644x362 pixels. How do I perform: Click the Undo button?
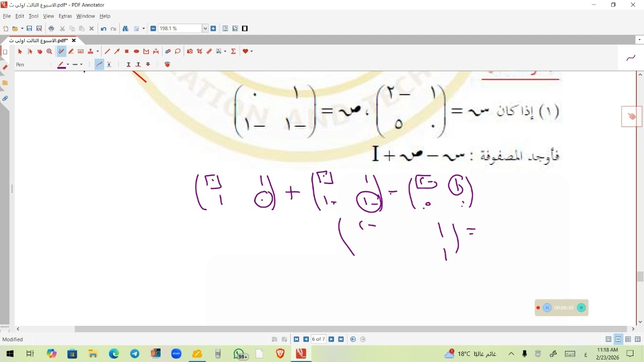tap(104, 29)
